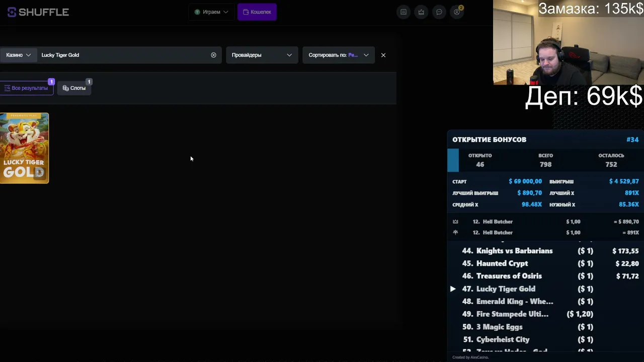Click the $ 890,70 best win value
The image size is (644, 362).
(x=529, y=193)
